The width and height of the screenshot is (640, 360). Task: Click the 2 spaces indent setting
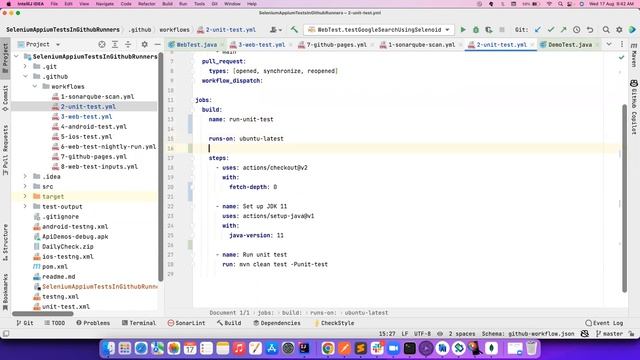(462, 333)
